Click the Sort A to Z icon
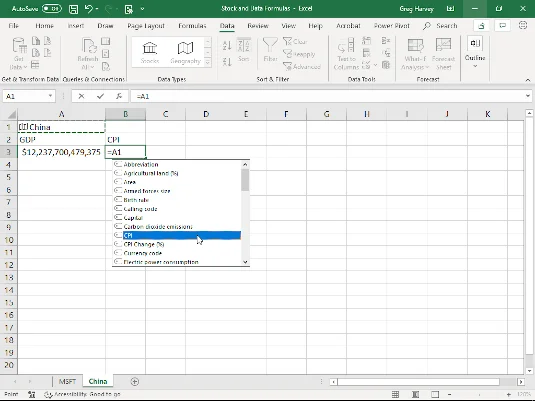This screenshot has width=535, height=401. 227,45
